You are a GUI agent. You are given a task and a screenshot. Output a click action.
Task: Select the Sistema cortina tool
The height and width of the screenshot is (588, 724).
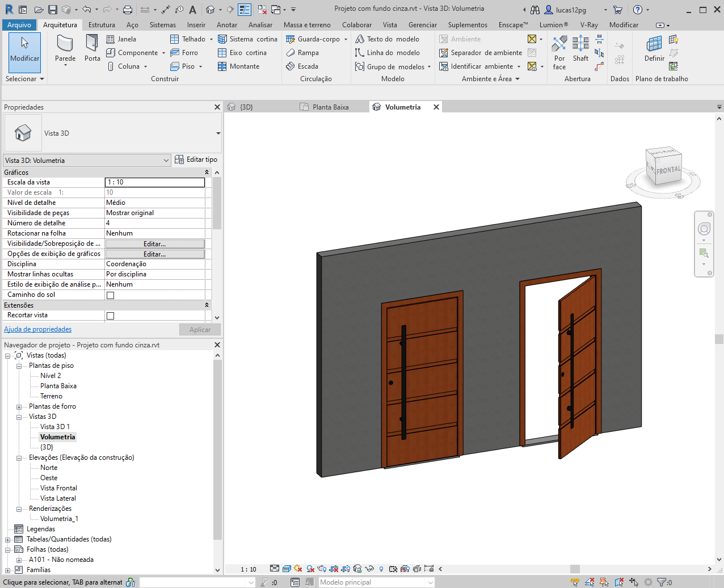(x=248, y=39)
